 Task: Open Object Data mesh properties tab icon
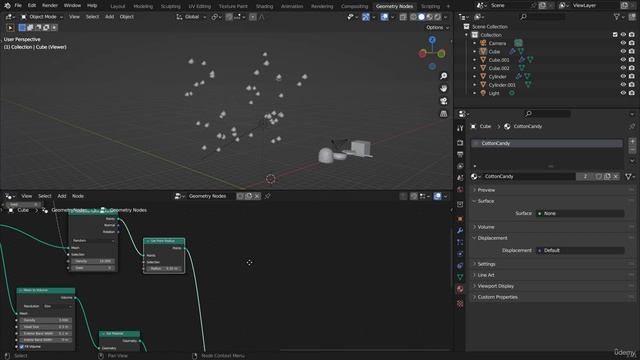[460, 277]
